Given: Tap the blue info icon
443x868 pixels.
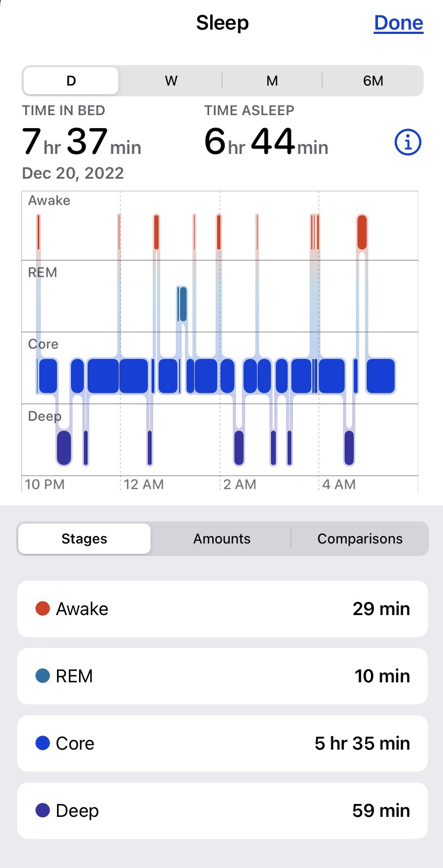Looking at the screenshot, I should (x=408, y=143).
